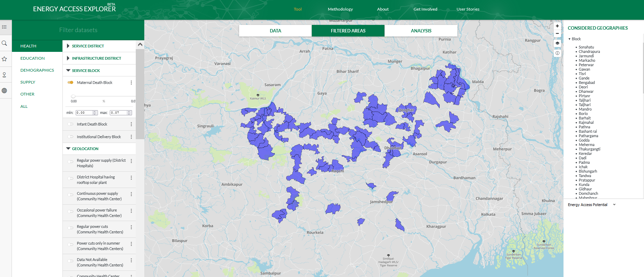The width and height of the screenshot is (644, 277).
Task: Select the Education category
Action: click(32, 58)
